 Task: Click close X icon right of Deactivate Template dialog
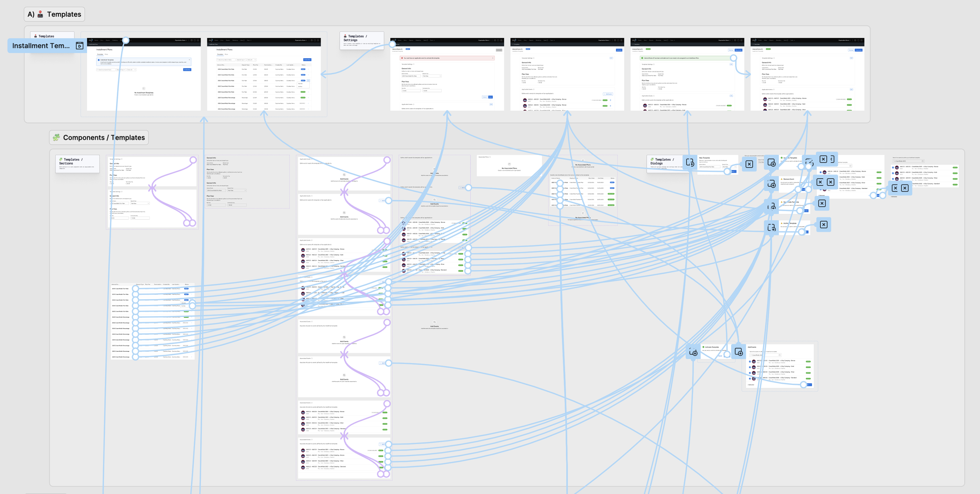(x=822, y=203)
